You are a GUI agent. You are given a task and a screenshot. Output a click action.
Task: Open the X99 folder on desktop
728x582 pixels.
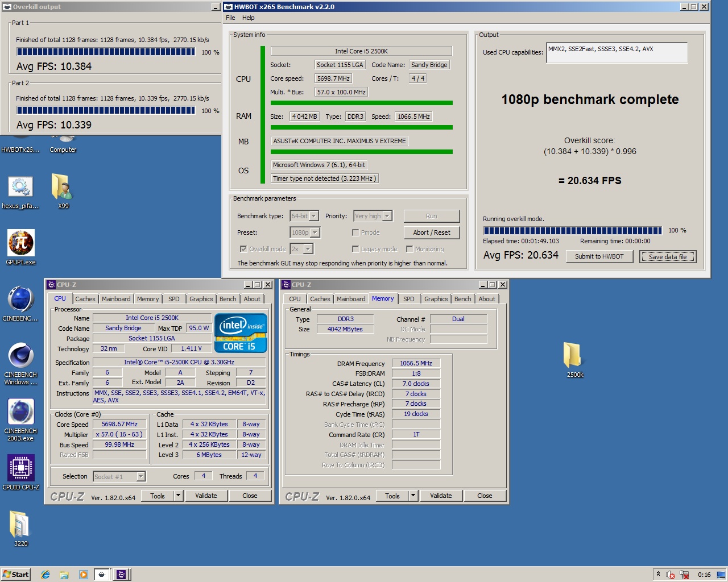click(63, 191)
